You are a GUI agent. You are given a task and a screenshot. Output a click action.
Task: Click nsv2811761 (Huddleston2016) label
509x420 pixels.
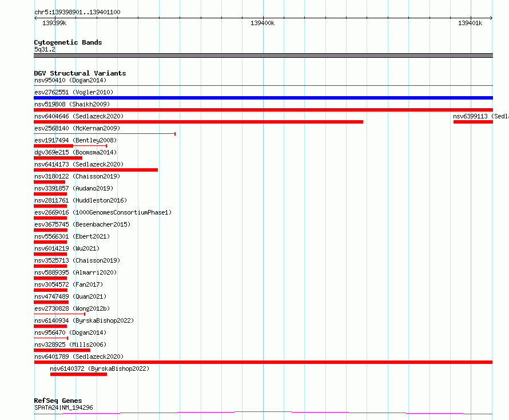tap(81, 200)
